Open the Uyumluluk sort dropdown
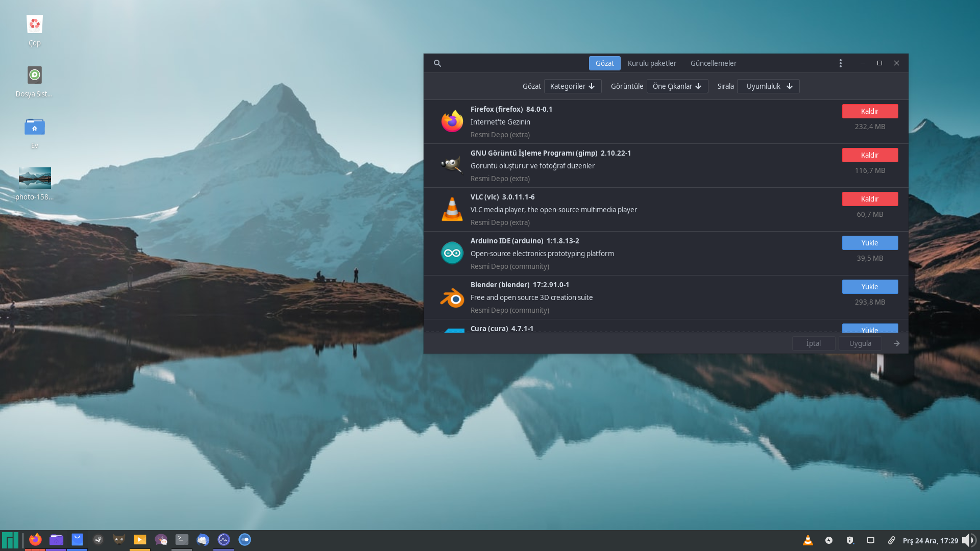Viewport: 980px width, 551px height. (768, 86)
